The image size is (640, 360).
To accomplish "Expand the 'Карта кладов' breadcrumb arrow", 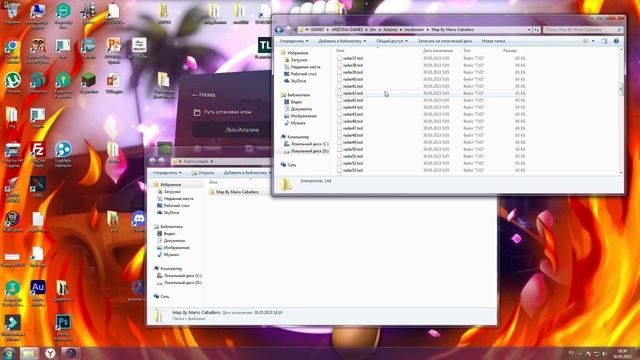I will [211, 162].
